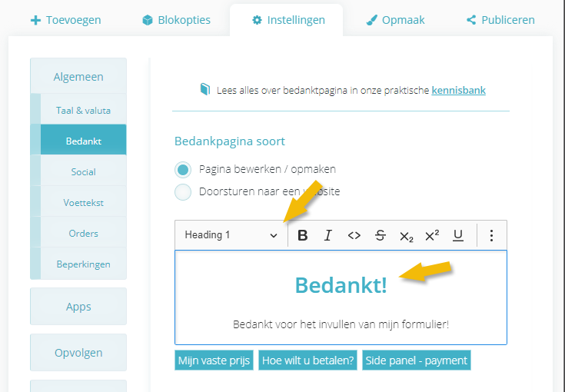Open the Orders settings item
Screen dimensions: 565x392
(x=83, y=233)
